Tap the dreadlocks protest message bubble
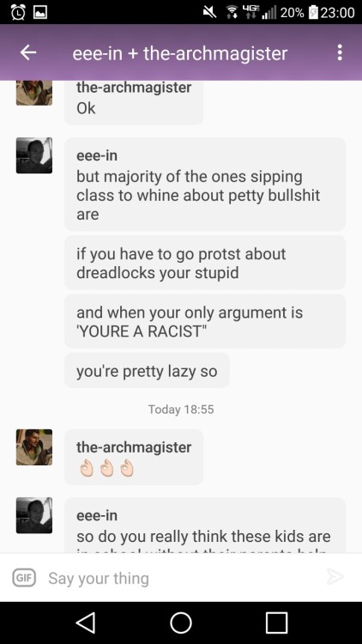 pos(205,263)
